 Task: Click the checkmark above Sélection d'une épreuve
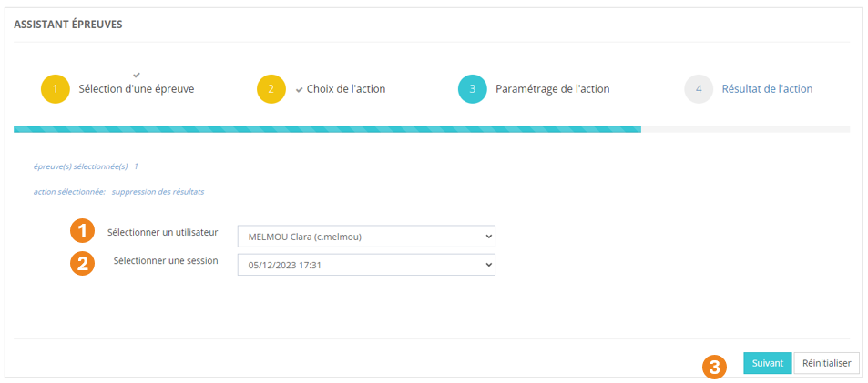tap(137, 74)
